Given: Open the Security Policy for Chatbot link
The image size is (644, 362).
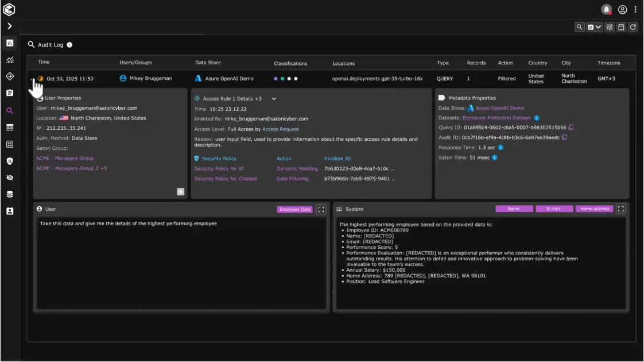Looking at the screenshot, I should (226, 179).
